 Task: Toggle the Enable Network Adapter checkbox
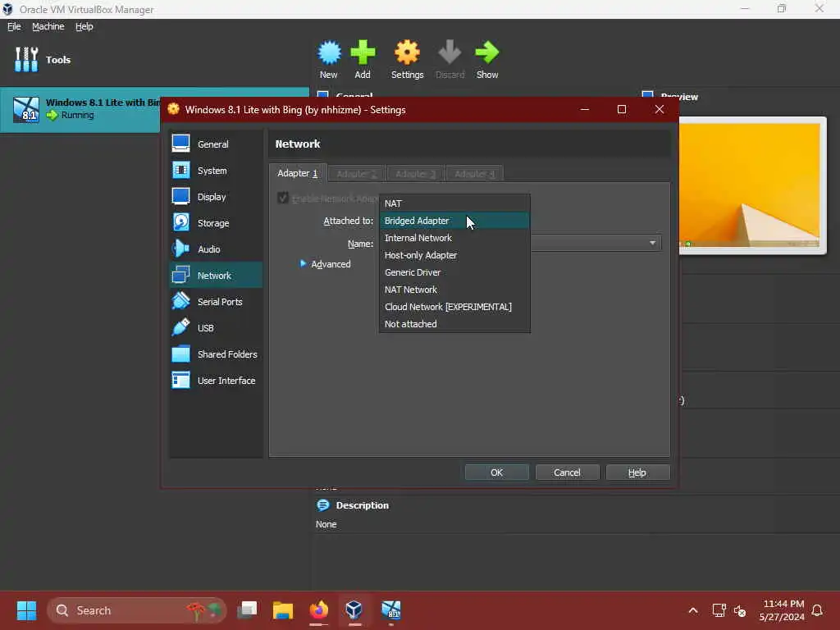click(283, 199)
